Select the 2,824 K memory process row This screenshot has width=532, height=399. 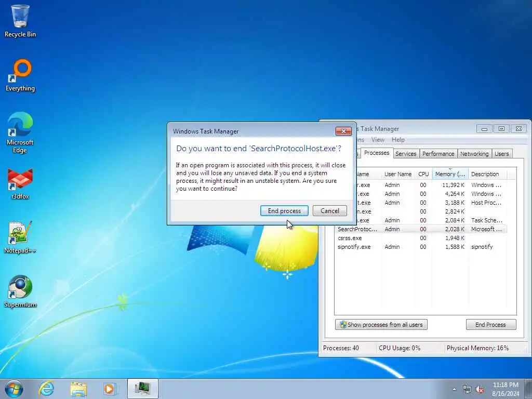coord(431,211)
